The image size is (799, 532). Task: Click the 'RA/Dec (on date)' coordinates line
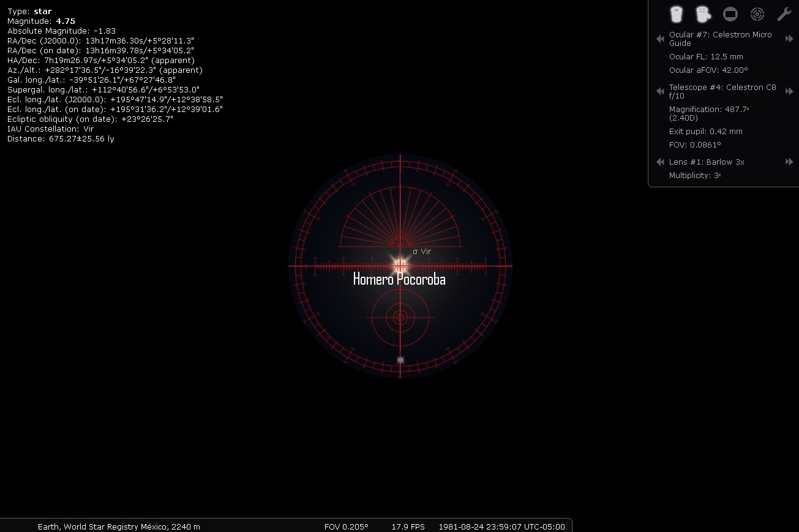[101, 51]
